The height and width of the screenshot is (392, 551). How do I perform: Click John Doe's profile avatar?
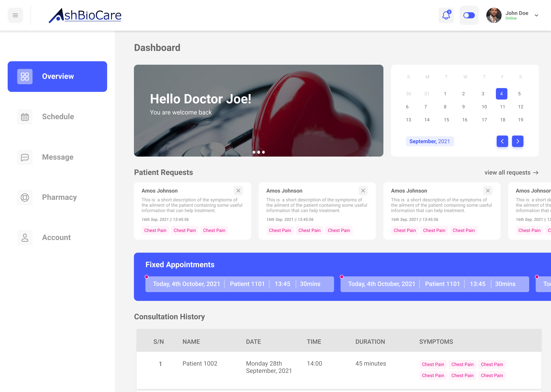pyautogui.click(x=494, y=15)
